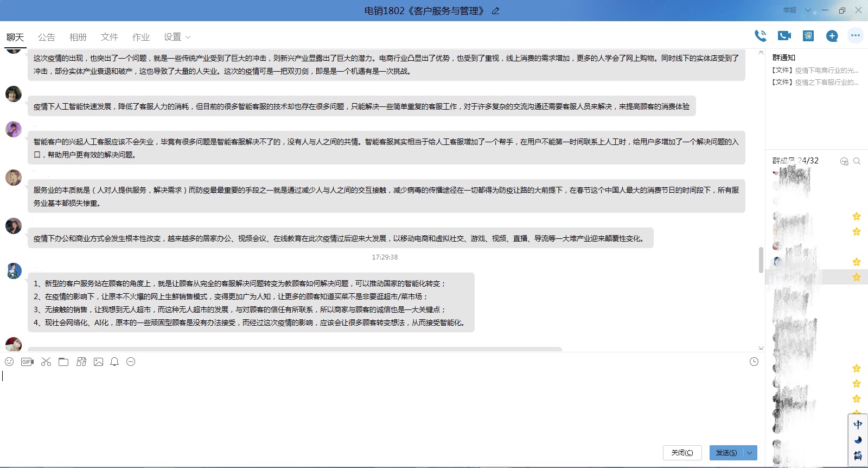
Task: Click the 关闭 button
Action: (x=682, y=453)
